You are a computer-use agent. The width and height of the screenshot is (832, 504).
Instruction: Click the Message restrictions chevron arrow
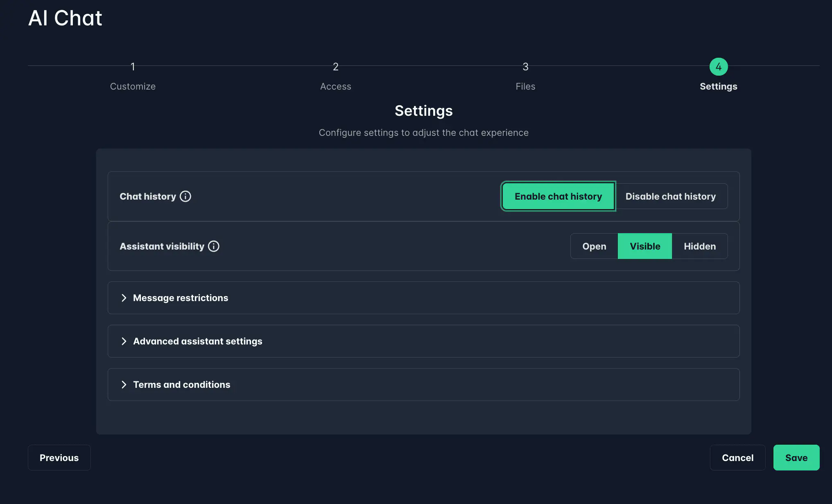[124, 298]
